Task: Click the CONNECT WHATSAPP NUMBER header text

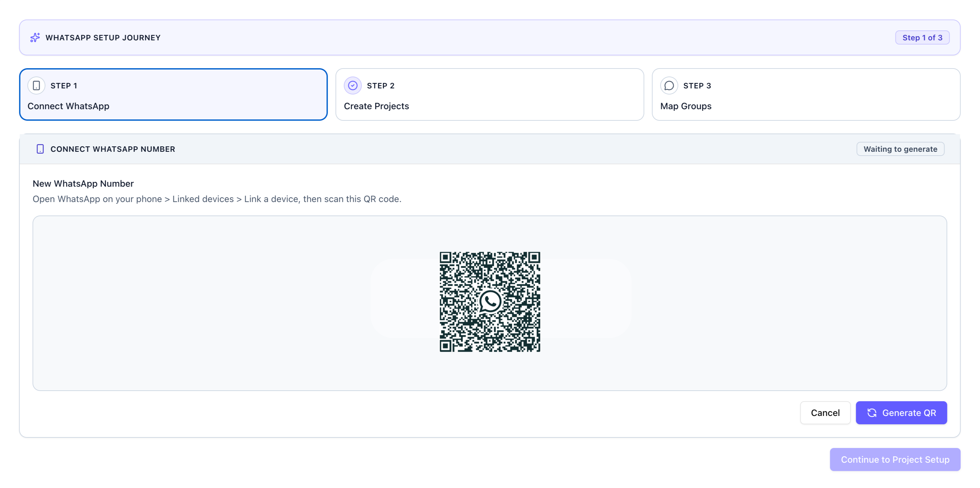Action: coord(113,149)
